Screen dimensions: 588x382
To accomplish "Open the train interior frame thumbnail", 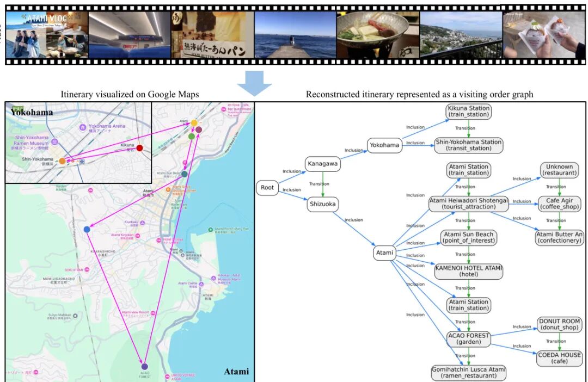I will (x=128, y=35).
